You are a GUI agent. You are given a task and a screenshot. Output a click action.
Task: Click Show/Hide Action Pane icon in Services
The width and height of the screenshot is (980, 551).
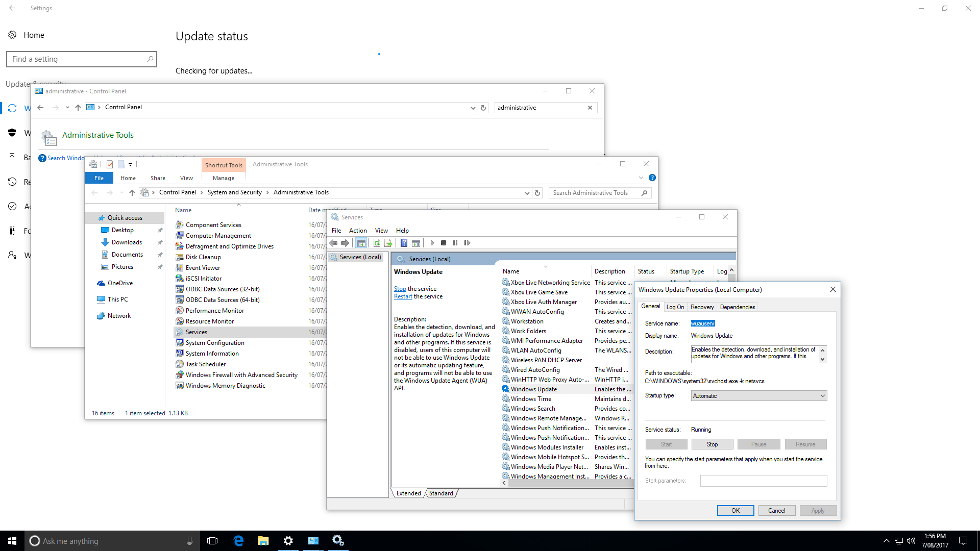[416, 243]
